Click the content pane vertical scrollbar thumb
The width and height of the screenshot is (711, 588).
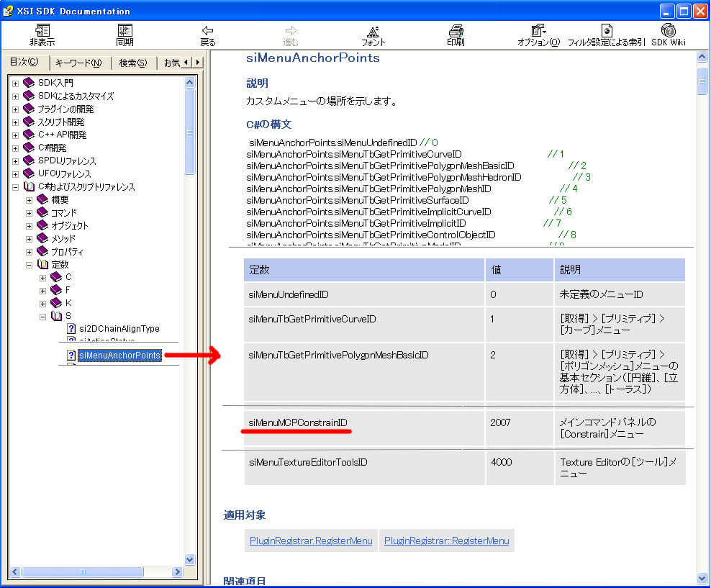point(702,80)
